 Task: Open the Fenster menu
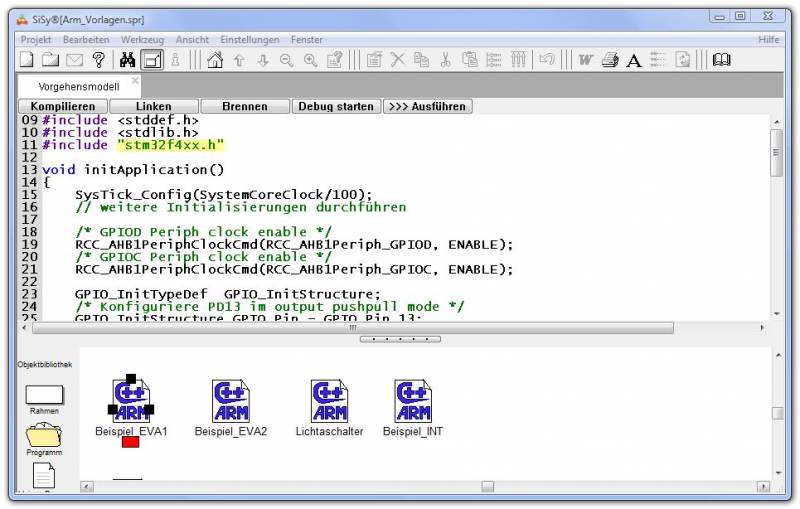click(307, 39)
